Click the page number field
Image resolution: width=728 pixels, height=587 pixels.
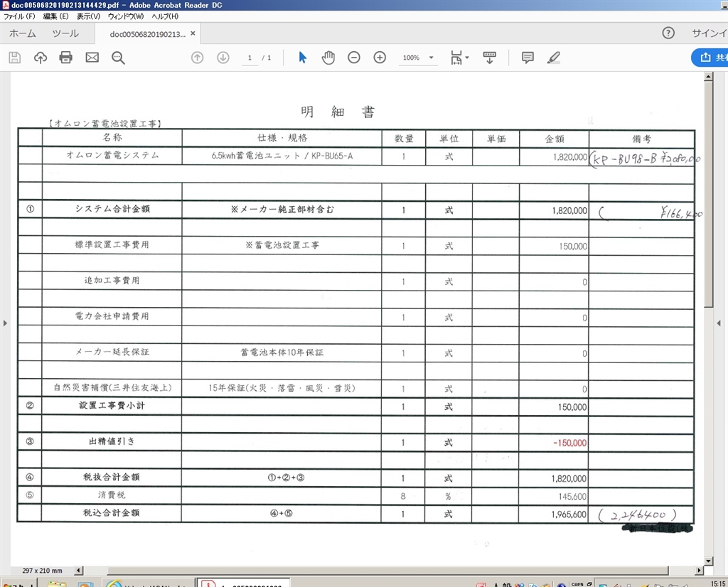coord(250,58)
